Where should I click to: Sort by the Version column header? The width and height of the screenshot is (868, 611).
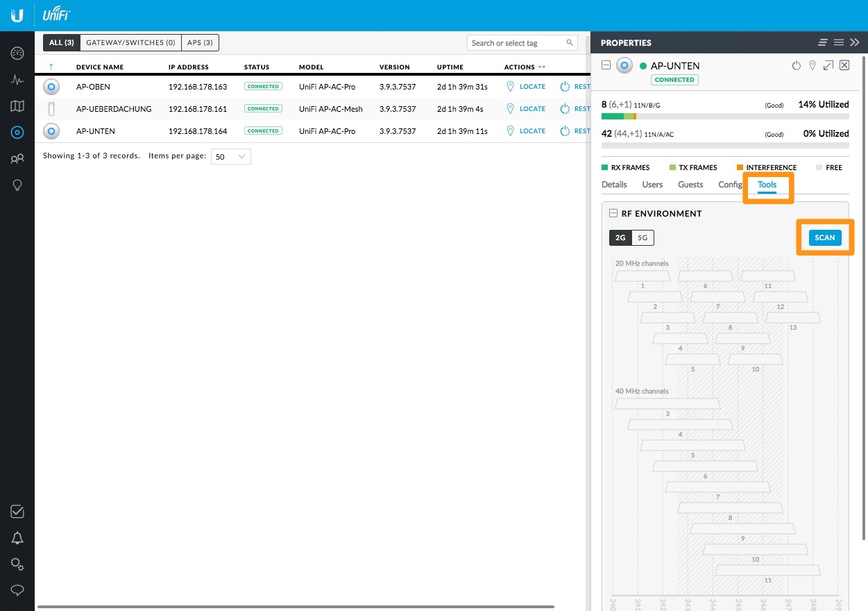(x=395, y=67)
